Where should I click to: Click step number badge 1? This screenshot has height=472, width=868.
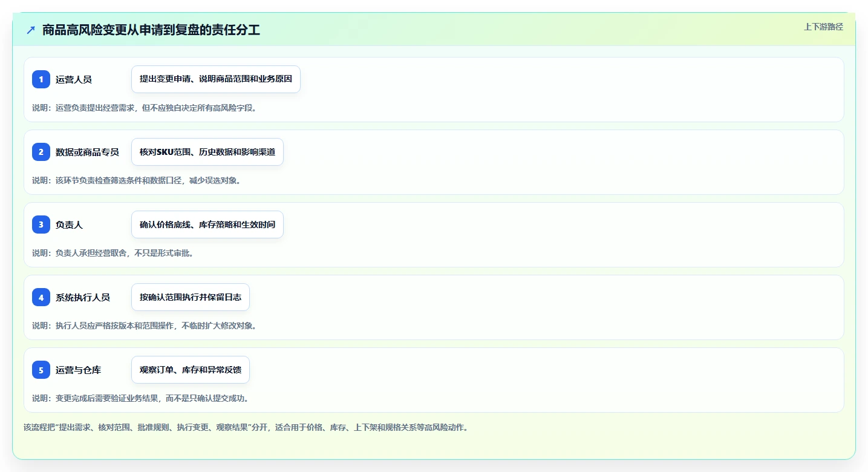(41, 79)
